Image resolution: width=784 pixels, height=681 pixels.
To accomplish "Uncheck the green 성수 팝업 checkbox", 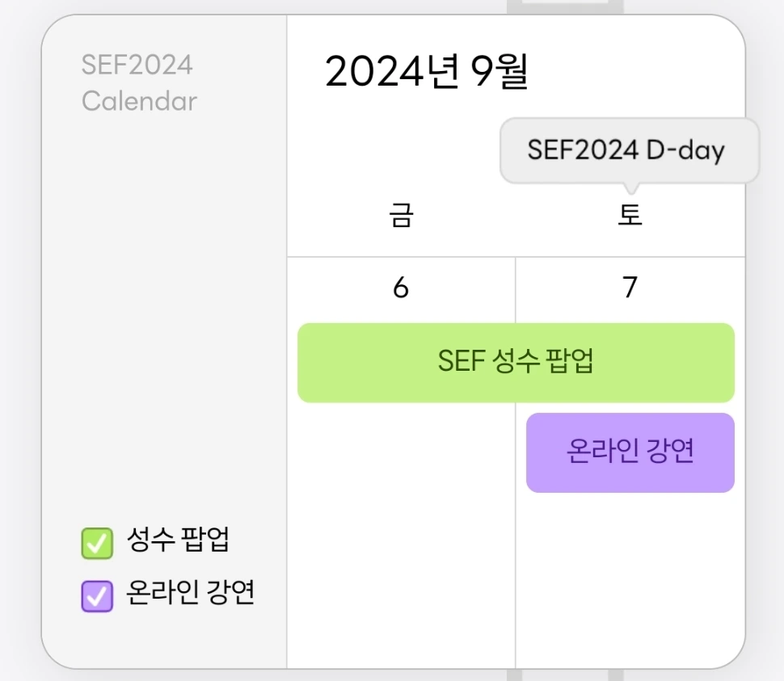I will [96, 543].
